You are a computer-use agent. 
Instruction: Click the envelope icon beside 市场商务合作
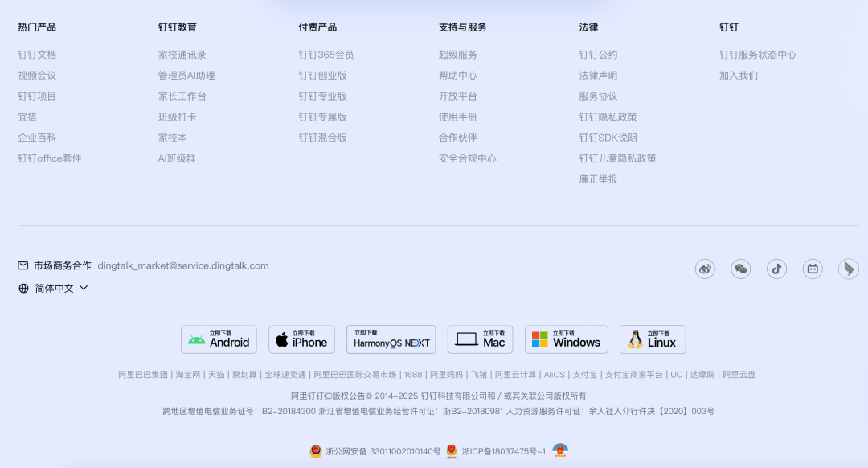click(x=23, y=265)
